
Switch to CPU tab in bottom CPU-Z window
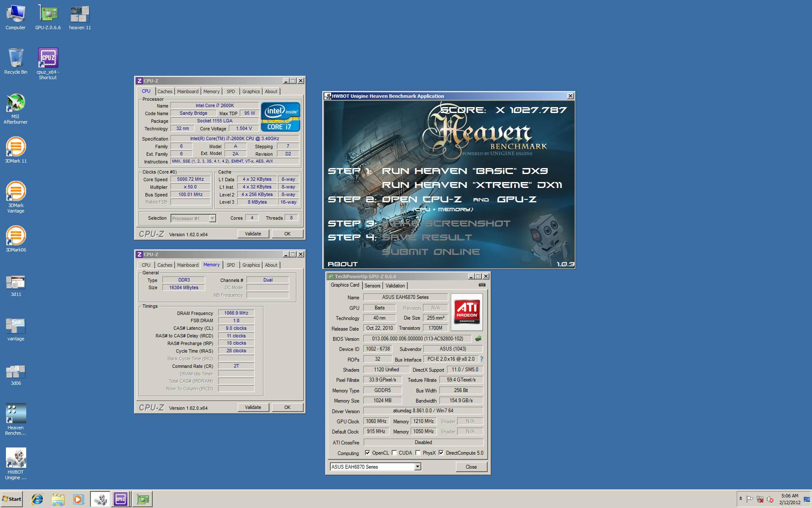tap(146, 265)
